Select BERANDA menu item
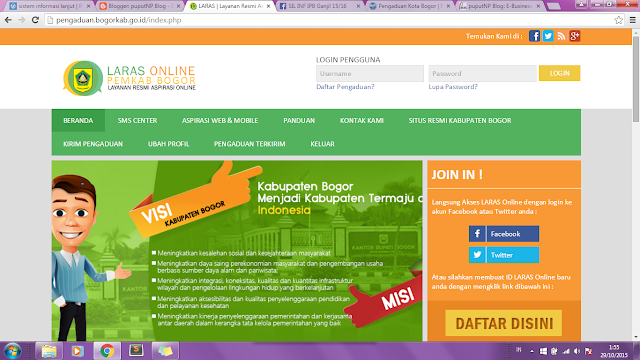The height and width of the screenshot is (360, 640). click(x=78, y=120)
